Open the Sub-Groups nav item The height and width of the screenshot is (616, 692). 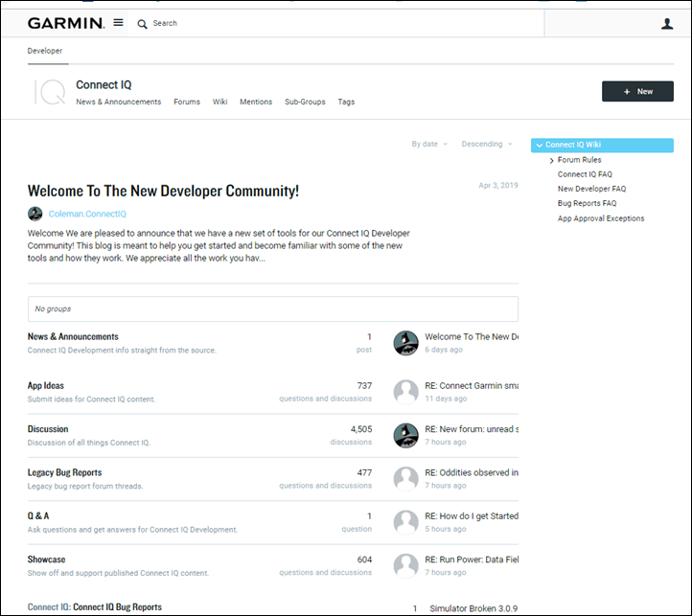pyautogui.click(x=305, y=102)
